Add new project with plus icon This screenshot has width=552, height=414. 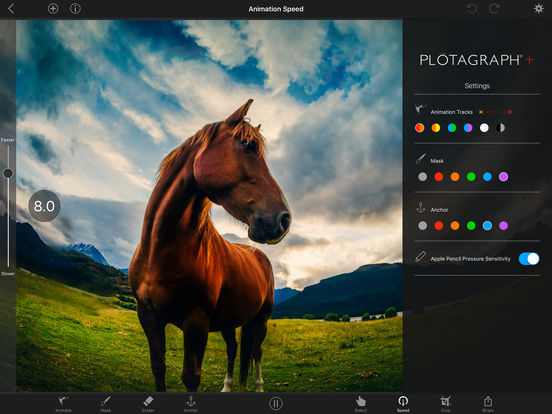point(53,9)
